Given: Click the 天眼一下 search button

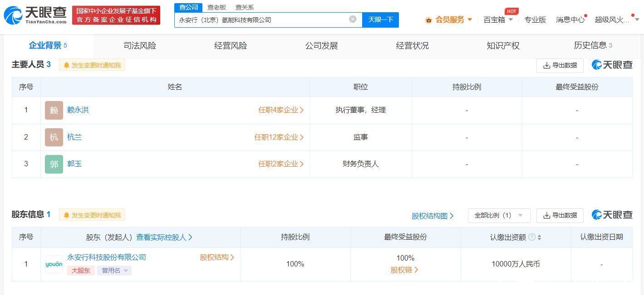Looking at the screenshot, I should [380, 19].
